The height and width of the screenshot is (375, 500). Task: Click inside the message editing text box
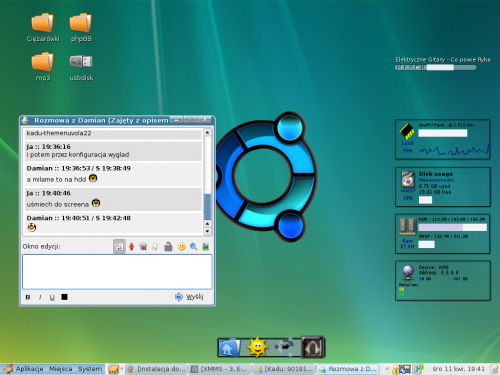point(117,272)
